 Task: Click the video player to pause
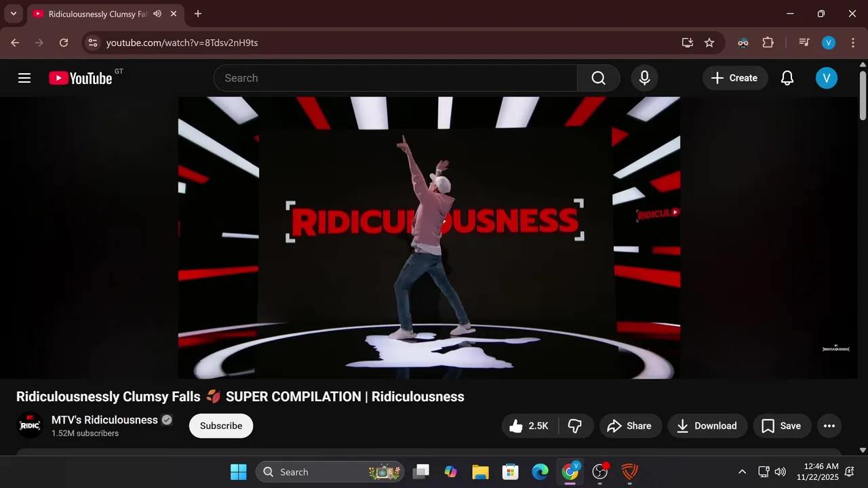(429, 237)
